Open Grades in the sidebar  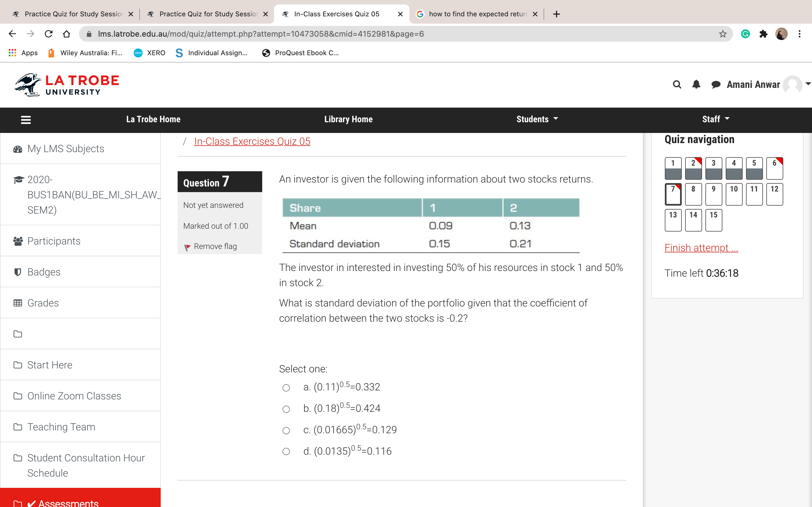point(43,303)
